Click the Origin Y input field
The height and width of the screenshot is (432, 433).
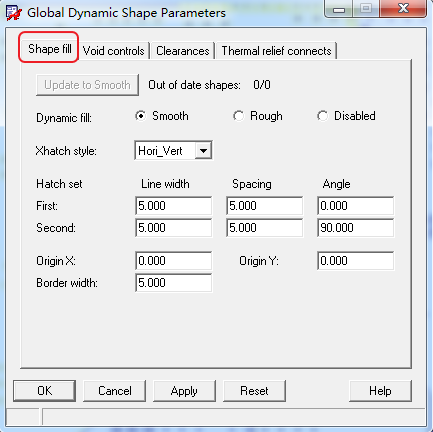355,261
